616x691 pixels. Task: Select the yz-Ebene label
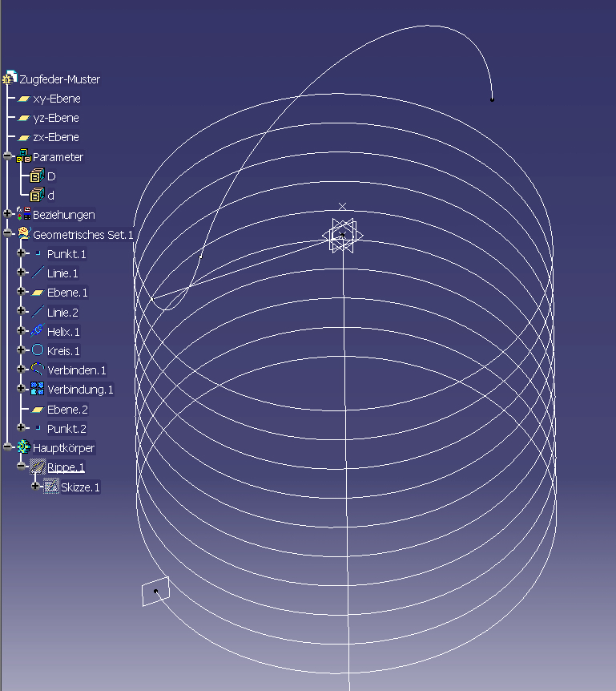[56, 118]
